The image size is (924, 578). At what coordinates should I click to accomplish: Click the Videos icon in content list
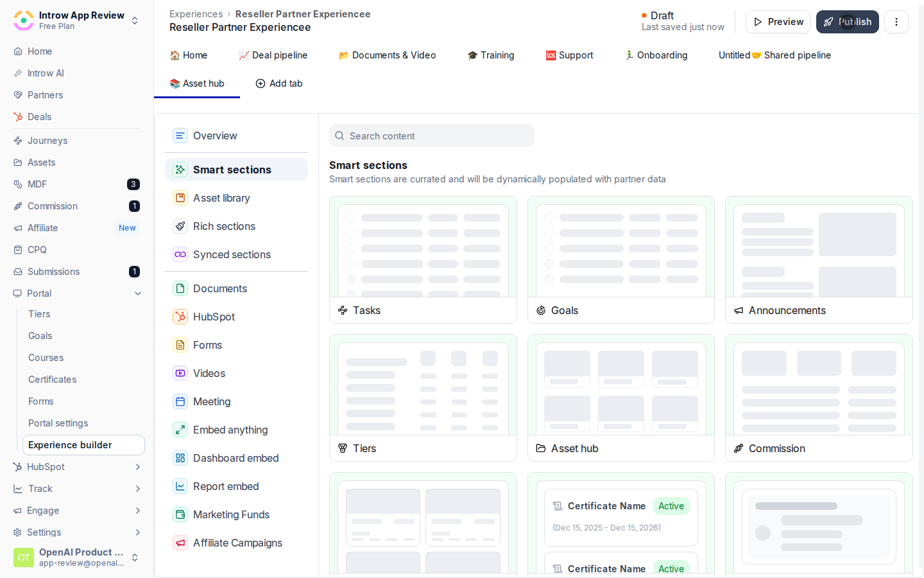click(180, 373)
